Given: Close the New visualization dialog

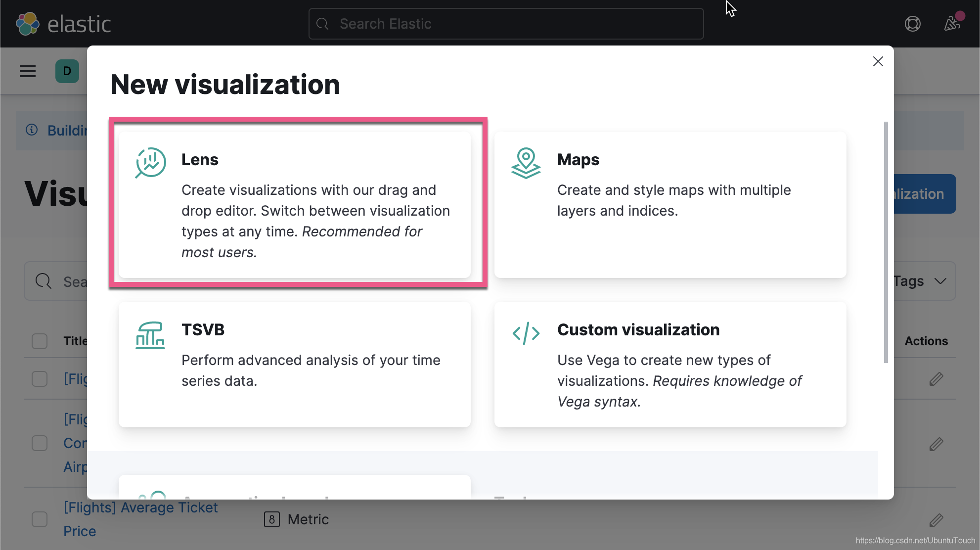Looking at the screenshot, I should (878, 61).
